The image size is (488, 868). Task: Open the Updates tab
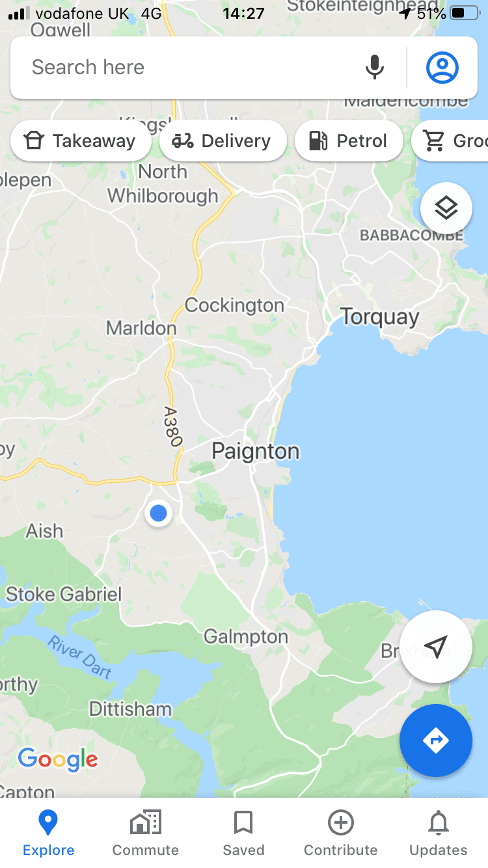[439, 833]
